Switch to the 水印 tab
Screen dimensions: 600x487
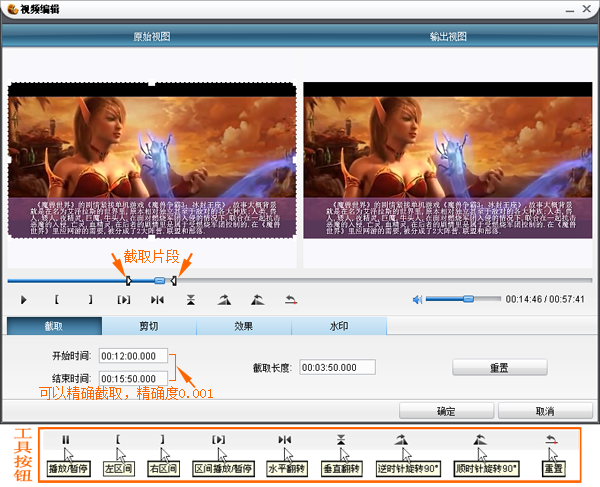(339, 326)
